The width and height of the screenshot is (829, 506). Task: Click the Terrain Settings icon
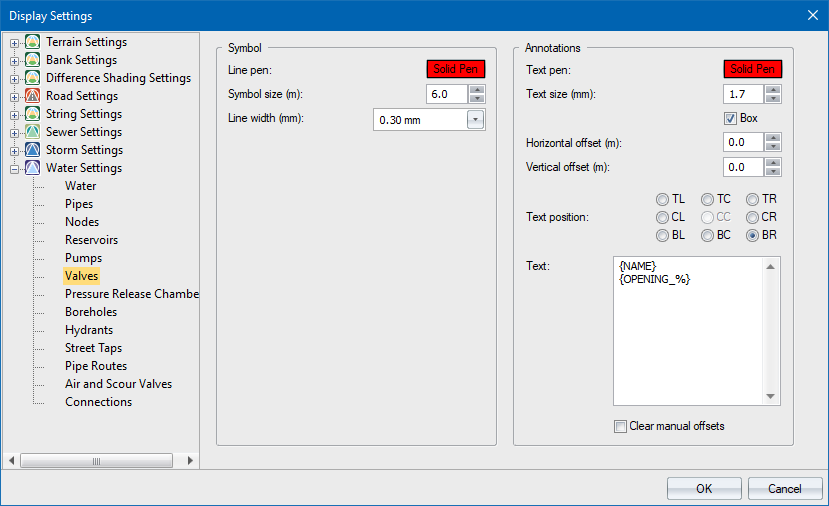pyautogui.click(x=33, y=42)
